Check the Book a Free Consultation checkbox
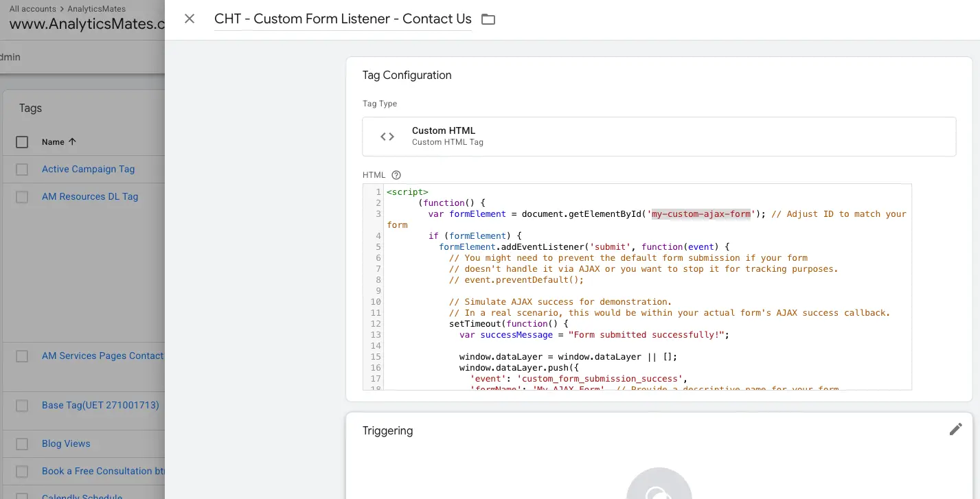 [x=22, y=472]
